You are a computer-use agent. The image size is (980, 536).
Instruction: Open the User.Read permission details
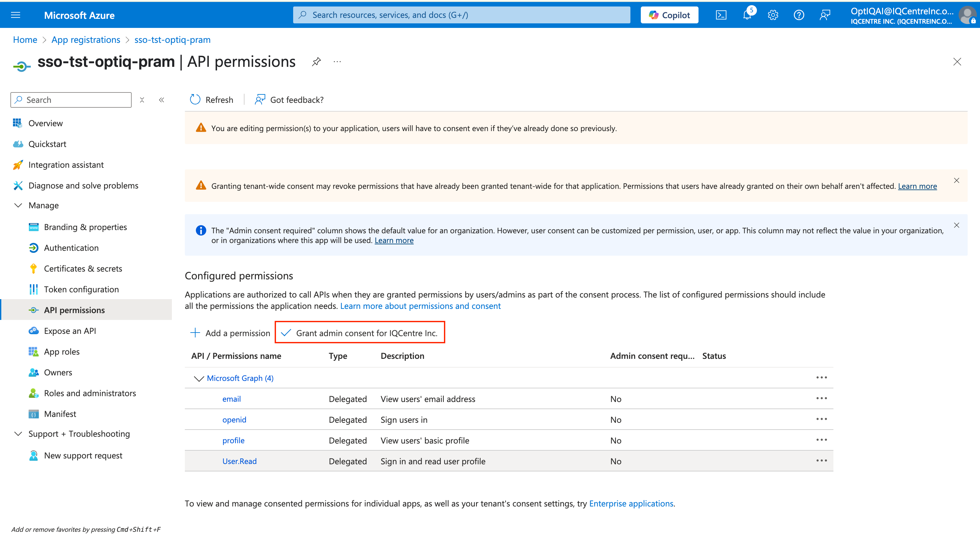coord(239,461)
